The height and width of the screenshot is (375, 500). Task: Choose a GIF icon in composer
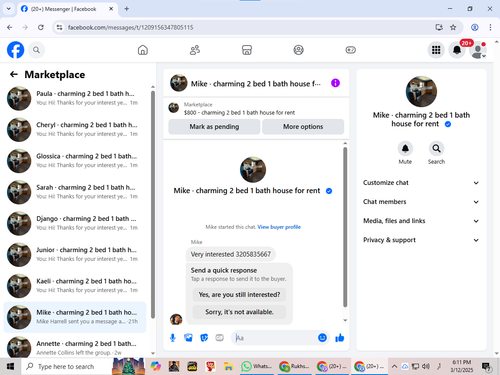(219, 338)
